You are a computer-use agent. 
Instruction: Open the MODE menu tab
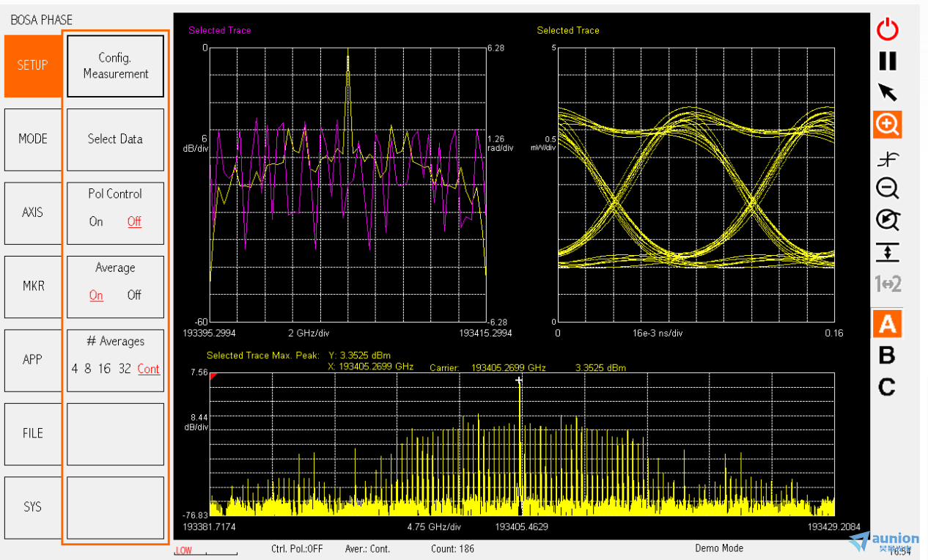(x=32, y=139)
